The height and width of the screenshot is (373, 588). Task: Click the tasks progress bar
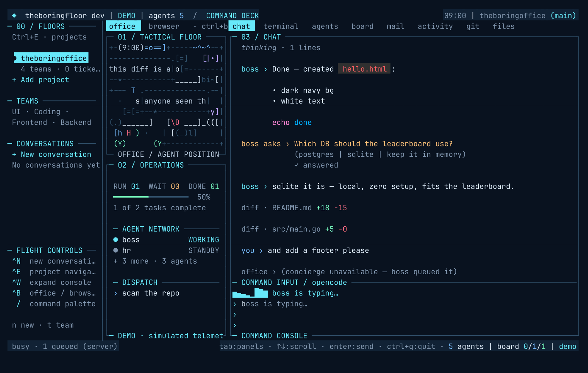151,197
